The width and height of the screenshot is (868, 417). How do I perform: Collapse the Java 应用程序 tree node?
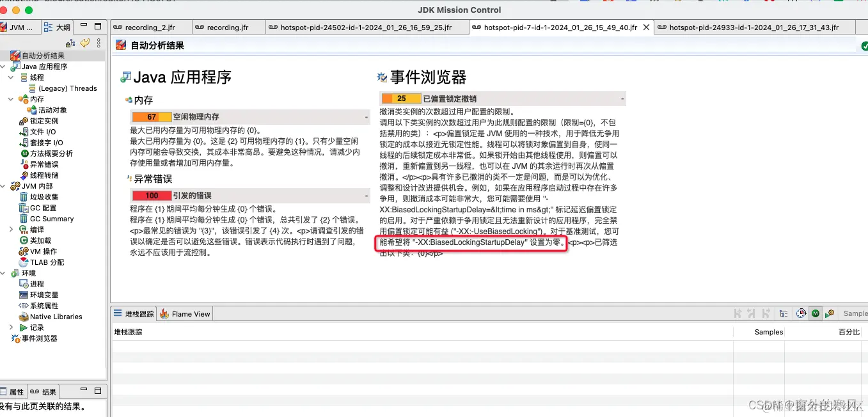pyautogui.click(x=3, y=67)
